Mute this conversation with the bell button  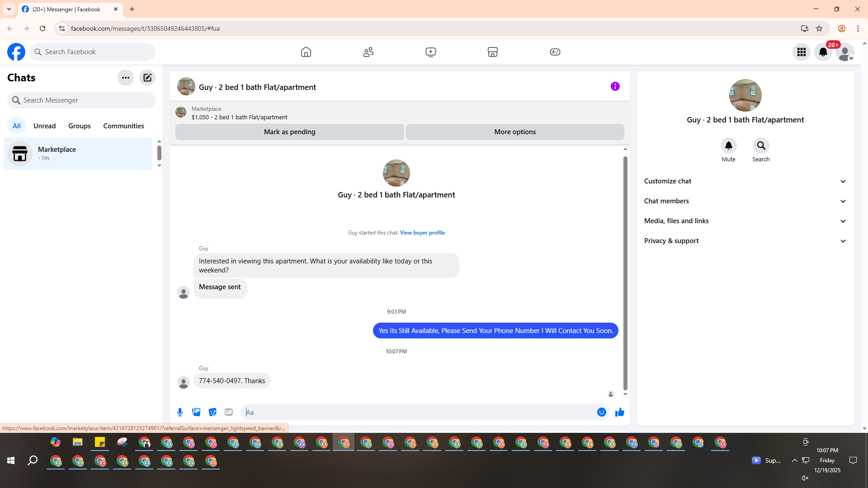728,145
